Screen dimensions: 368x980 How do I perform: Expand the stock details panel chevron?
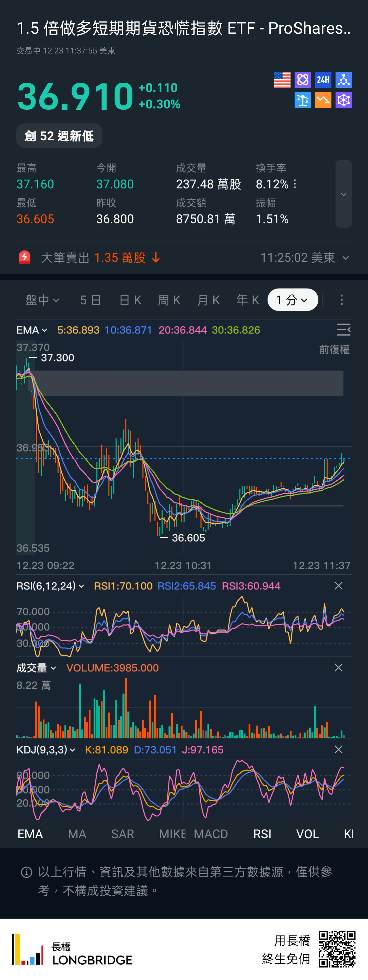click(343, 194)
